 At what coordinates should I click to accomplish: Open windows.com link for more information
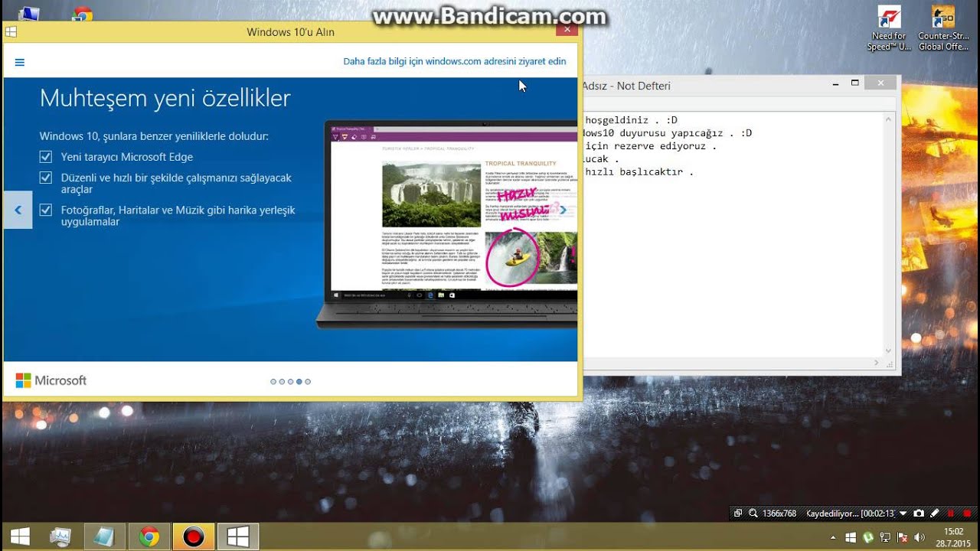pyautogui.click(x=455, y=61)
